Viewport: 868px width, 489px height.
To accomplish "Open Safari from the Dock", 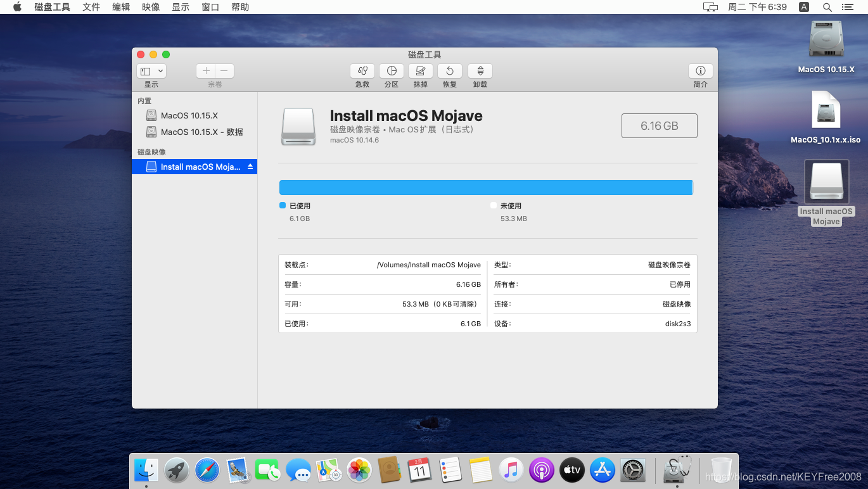I will click(207, 470).
